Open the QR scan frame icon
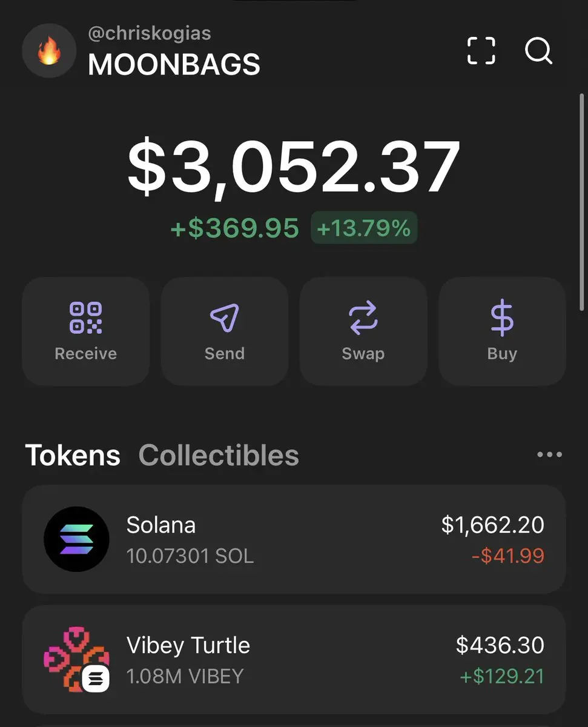Screen dimensions: 588x727 [x=481, y=51]
